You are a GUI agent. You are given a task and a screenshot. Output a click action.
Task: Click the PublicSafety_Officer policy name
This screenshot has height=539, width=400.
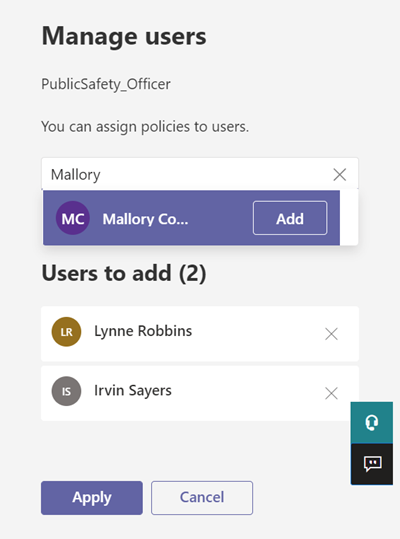point(106,84)
